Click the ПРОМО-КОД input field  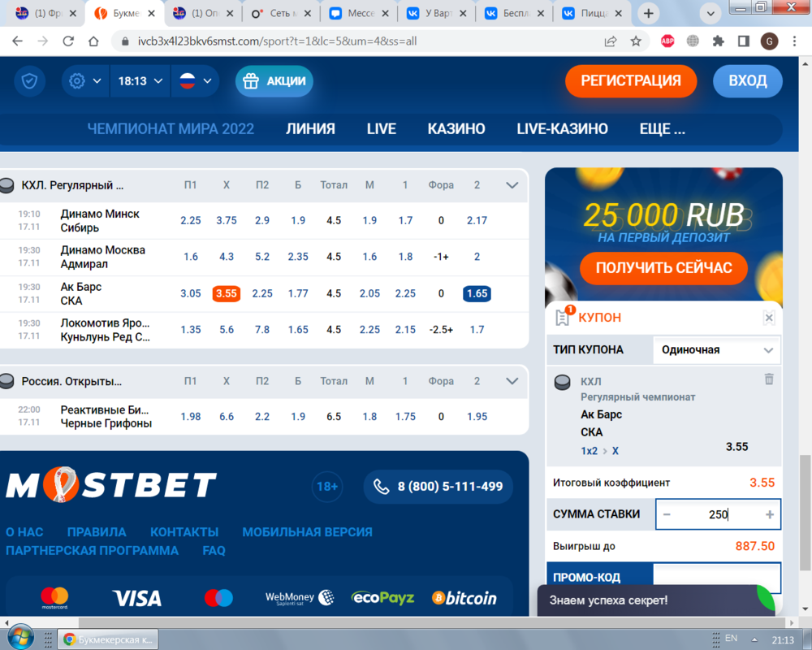point(717,577)
